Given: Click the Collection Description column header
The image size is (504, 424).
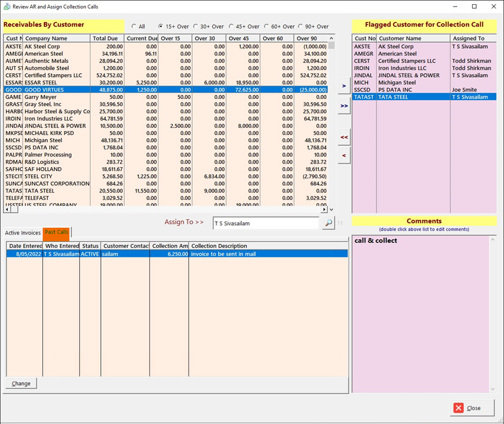Looking at the screenshot, I should tap(269, 246).
